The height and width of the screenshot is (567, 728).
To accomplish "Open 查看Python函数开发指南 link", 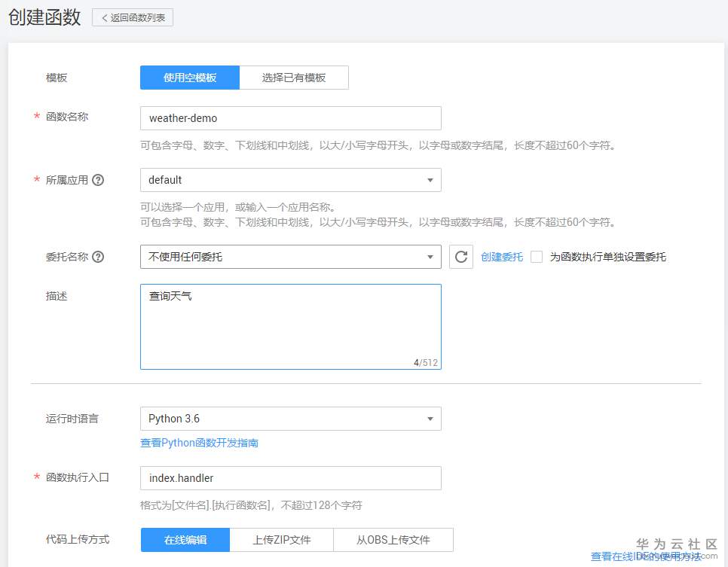I will [x=199, y=443].
